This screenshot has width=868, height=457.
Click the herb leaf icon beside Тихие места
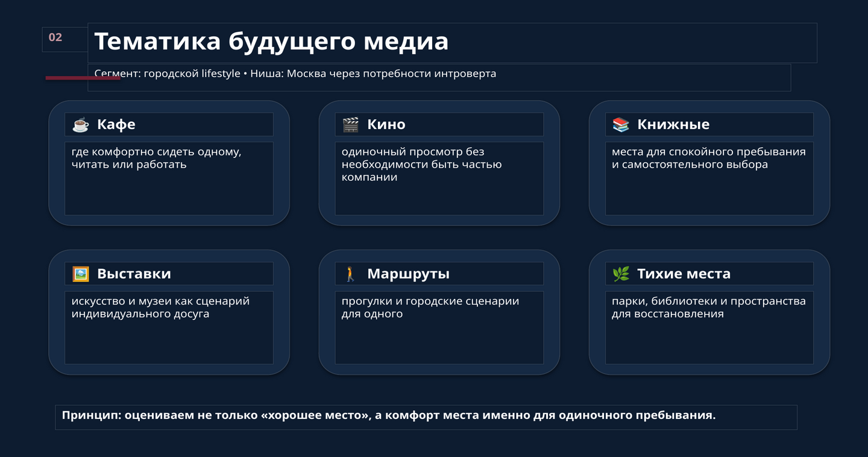click(x=620, y=274)
